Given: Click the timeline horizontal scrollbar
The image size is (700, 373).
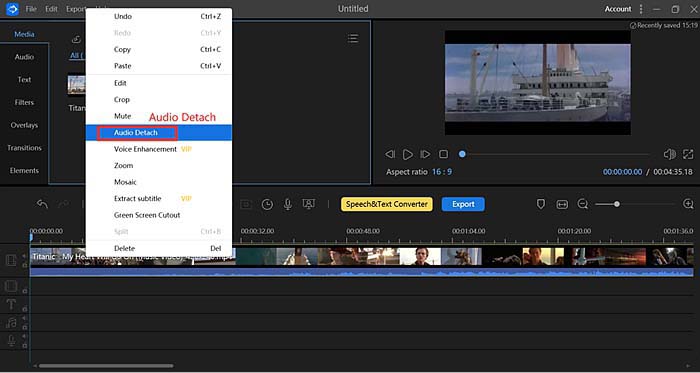Looking at the screenshot, I should click(x=106, y=366).
